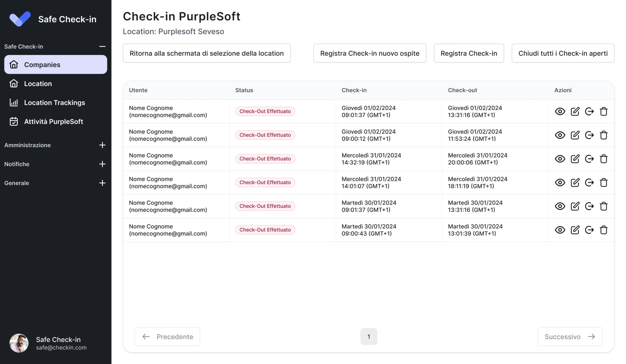The width and height of the screenshot is (626, 364).
Task: Check out the 14:32:19 31/01/2024 entry
Action: (589, 159)
